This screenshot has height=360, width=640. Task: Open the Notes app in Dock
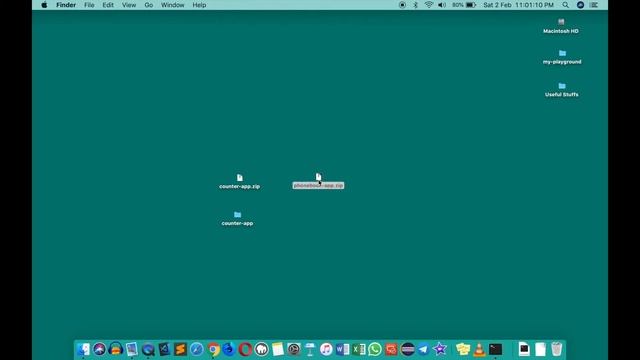tap(278, 349)
